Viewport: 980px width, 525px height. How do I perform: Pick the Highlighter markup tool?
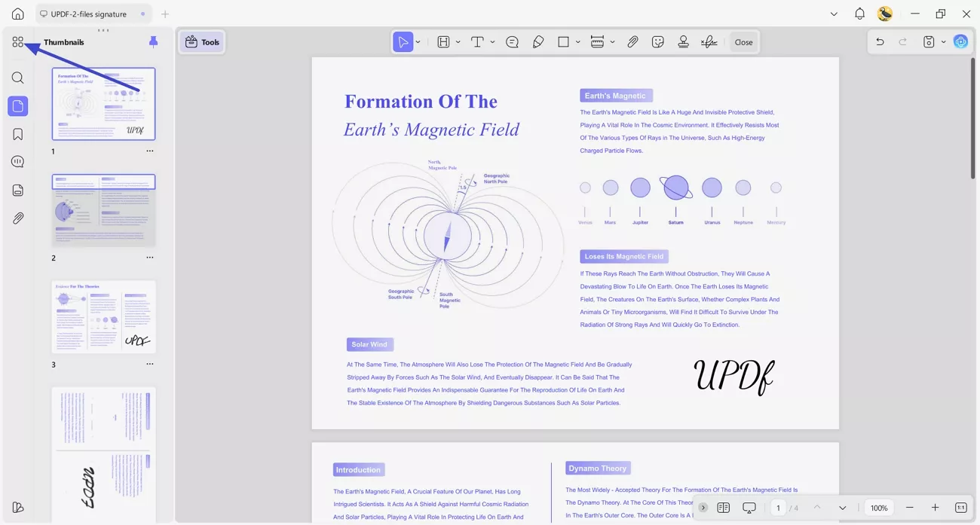538,41
